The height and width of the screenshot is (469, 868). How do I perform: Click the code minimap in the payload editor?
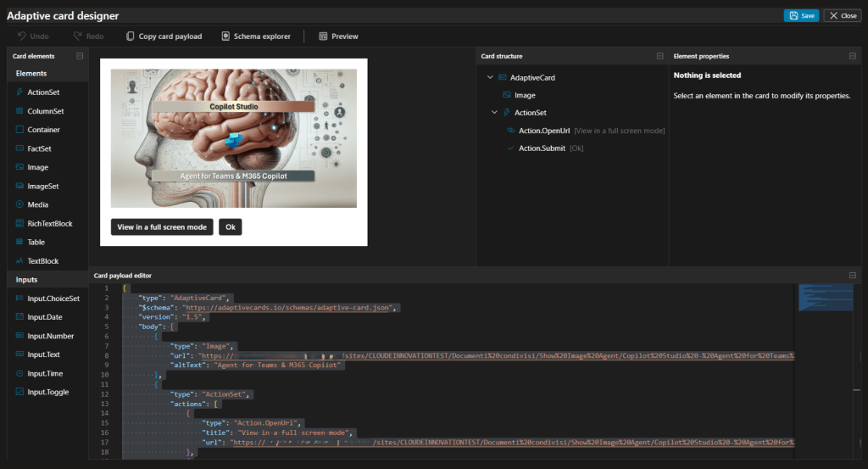[x=825, y=297]
